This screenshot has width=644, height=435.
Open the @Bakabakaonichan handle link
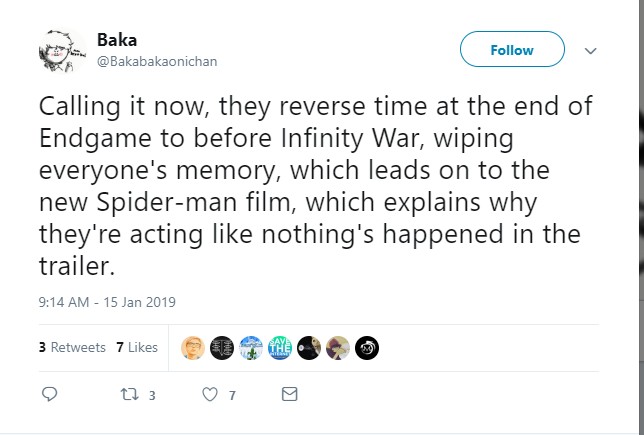point(156,62)
